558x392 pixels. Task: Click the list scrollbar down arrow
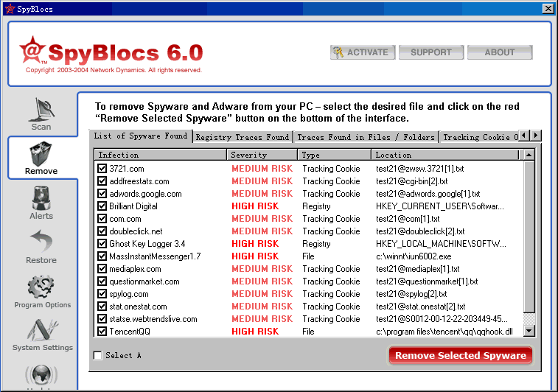click(529, 331)
